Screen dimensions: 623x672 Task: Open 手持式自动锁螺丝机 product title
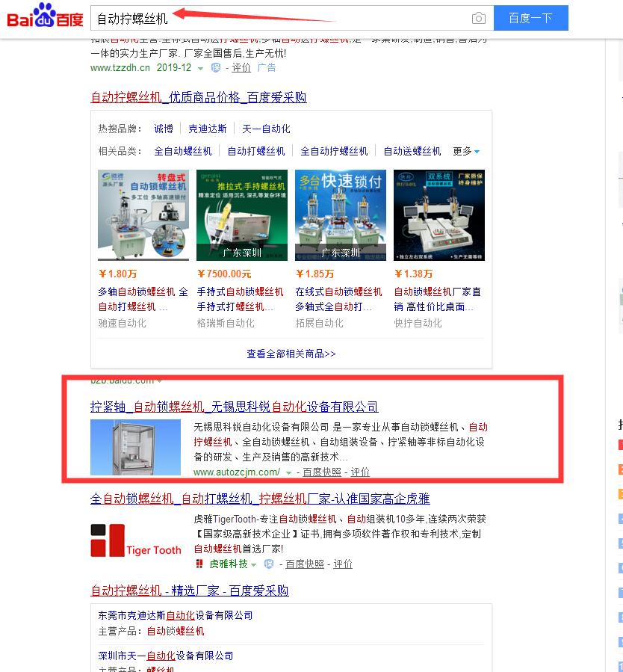241,299
